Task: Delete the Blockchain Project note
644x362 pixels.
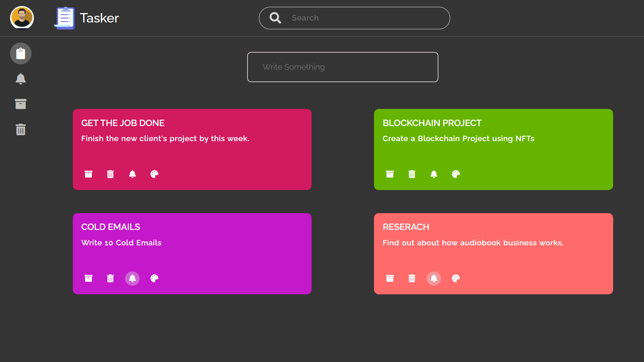Action: coord(412,174)
